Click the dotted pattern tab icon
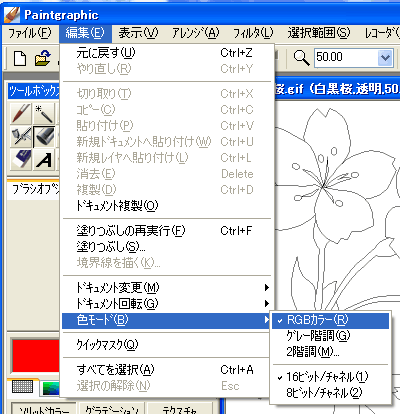The height and width of the screenshot is (414, 400). (x=22, y=386)
